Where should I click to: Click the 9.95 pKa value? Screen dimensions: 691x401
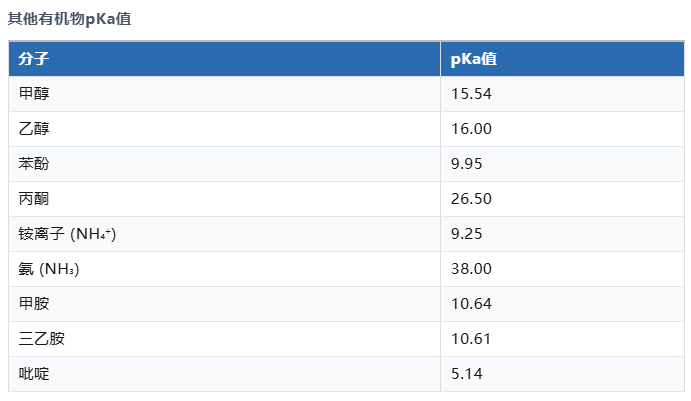point(467,164)
